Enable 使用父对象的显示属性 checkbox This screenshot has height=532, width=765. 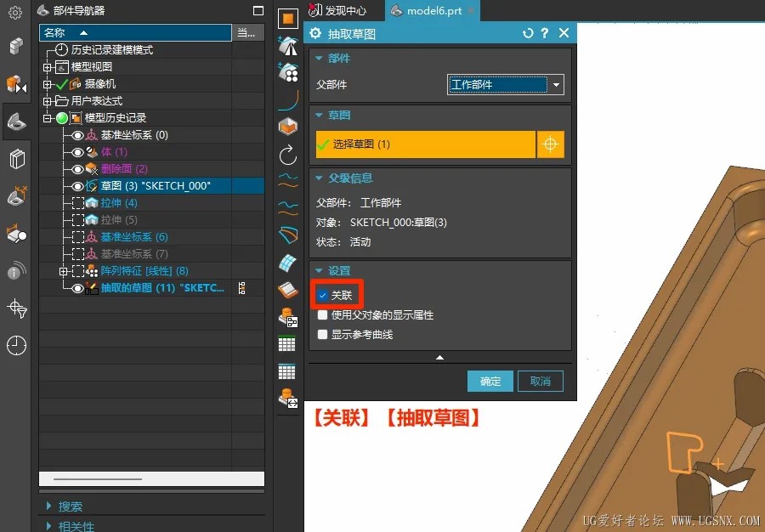322,315
